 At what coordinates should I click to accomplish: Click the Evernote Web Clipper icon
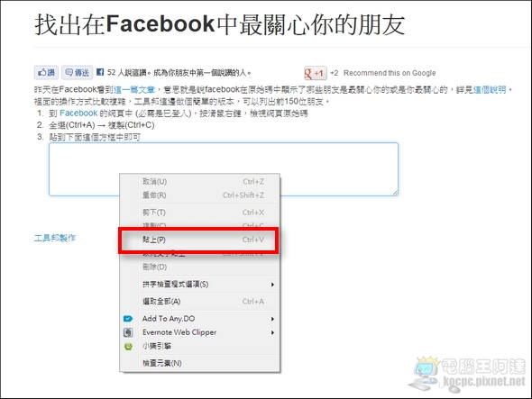pos(128,332)
